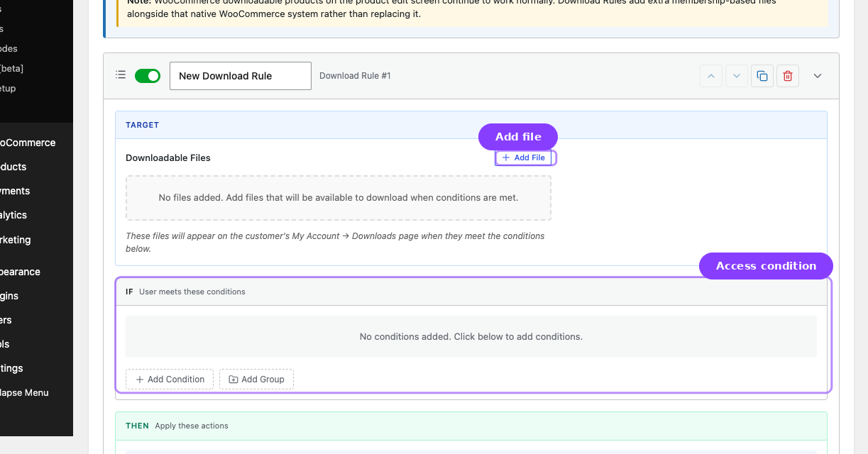Click the 'Download Rule #1' label
The image size is (868, 454).
[x=355, y=76]
